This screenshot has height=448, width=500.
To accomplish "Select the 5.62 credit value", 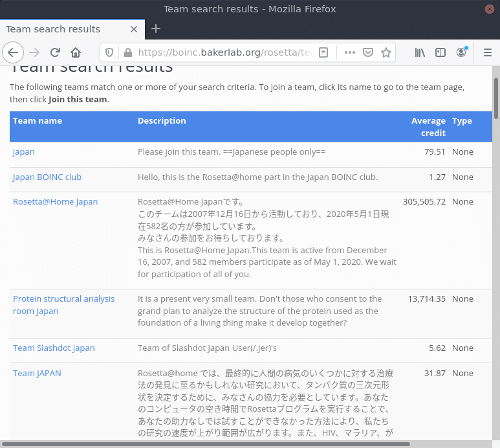I will click(437, 348).
